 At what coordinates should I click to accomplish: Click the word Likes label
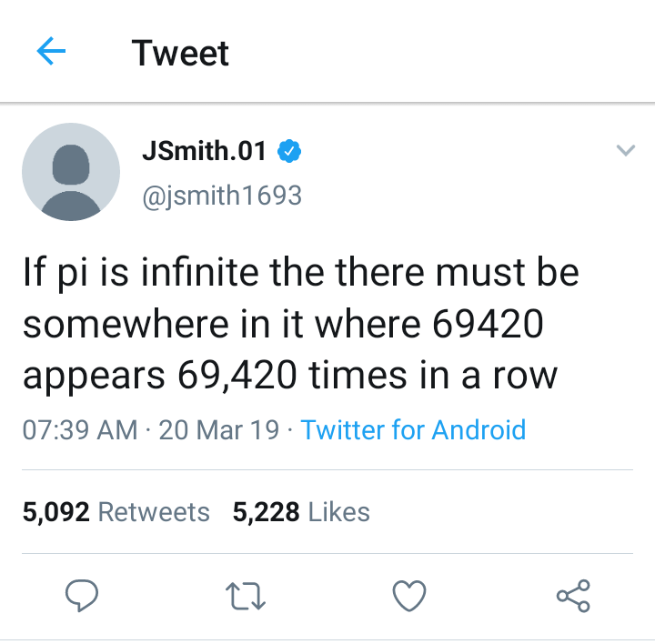click(x=339, y=512)
